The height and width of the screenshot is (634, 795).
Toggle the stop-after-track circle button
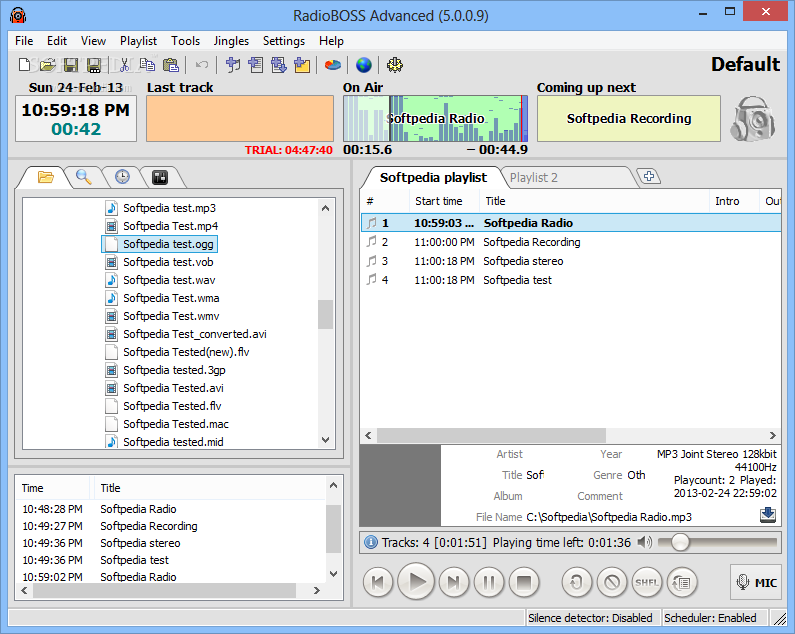(611, 582)
